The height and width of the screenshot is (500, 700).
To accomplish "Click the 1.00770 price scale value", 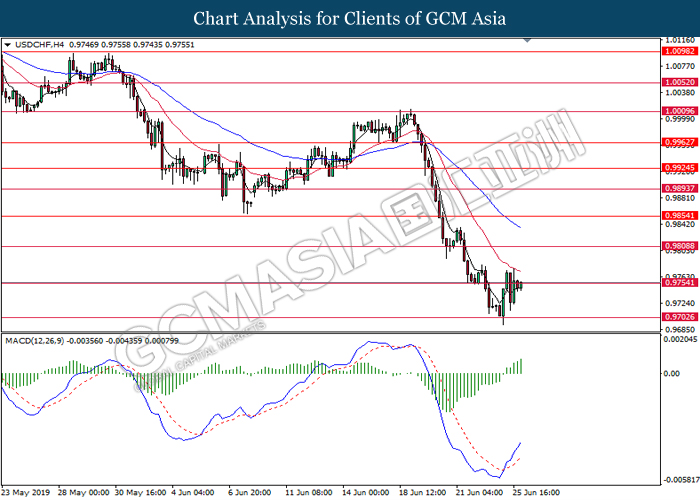I will pyautogui.click(x=680, y=66).
